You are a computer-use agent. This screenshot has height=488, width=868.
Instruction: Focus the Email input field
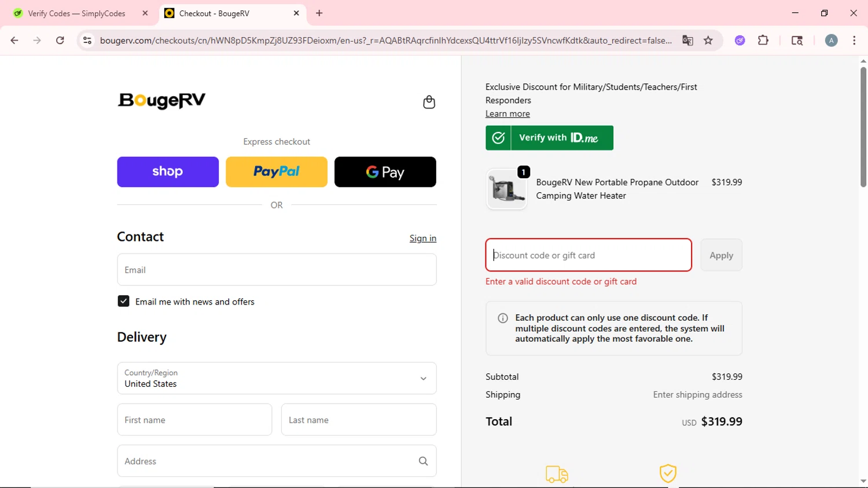(277, 270)
